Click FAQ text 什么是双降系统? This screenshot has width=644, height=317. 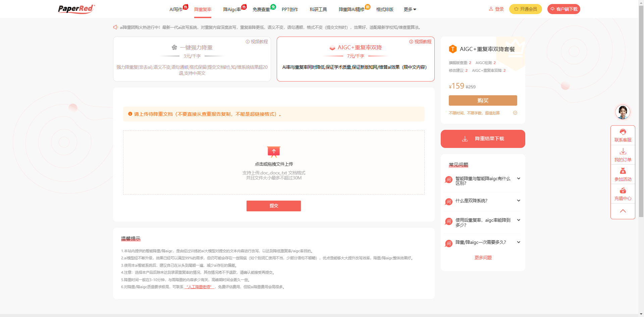[471, 201]
